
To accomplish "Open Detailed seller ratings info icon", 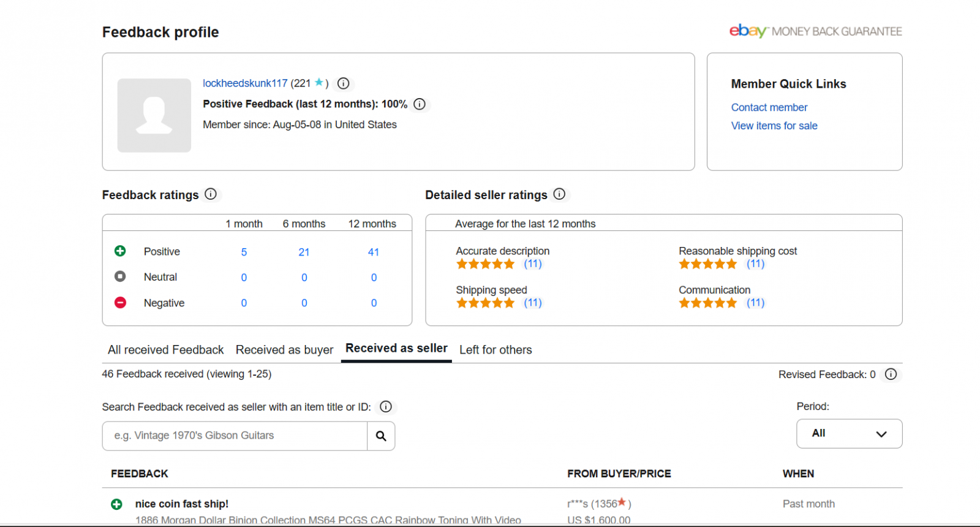I will [x=559, y=194].
